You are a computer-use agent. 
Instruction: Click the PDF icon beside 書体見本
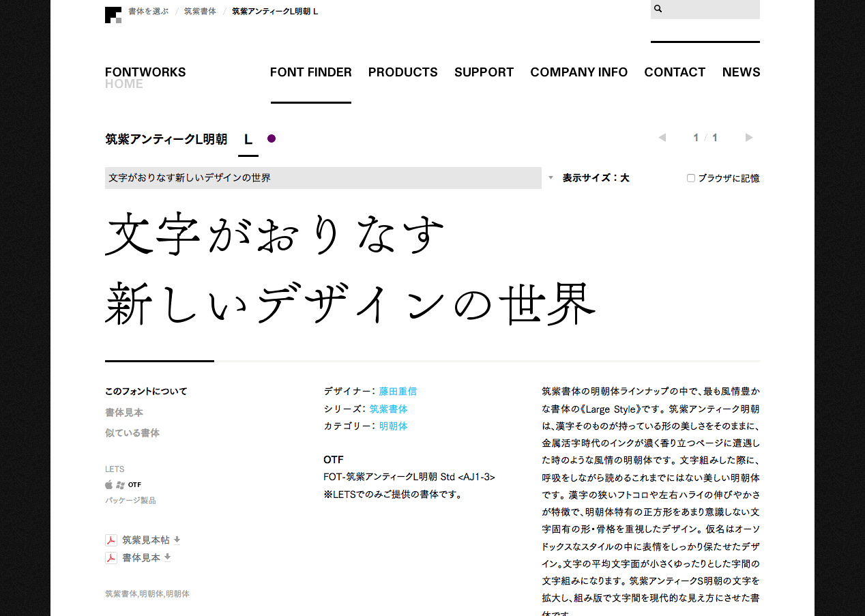pos(111,558)
